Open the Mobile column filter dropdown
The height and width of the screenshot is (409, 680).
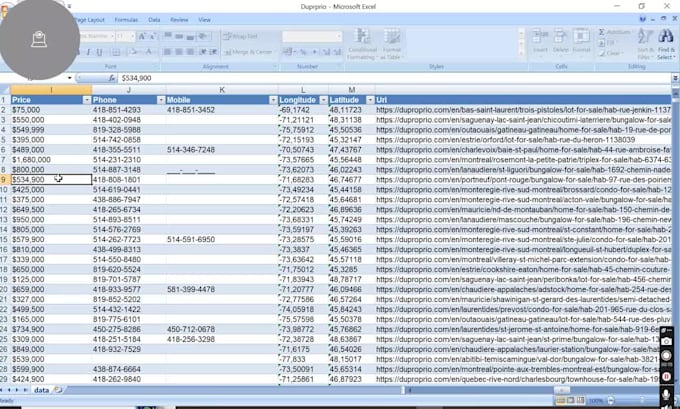273,100
